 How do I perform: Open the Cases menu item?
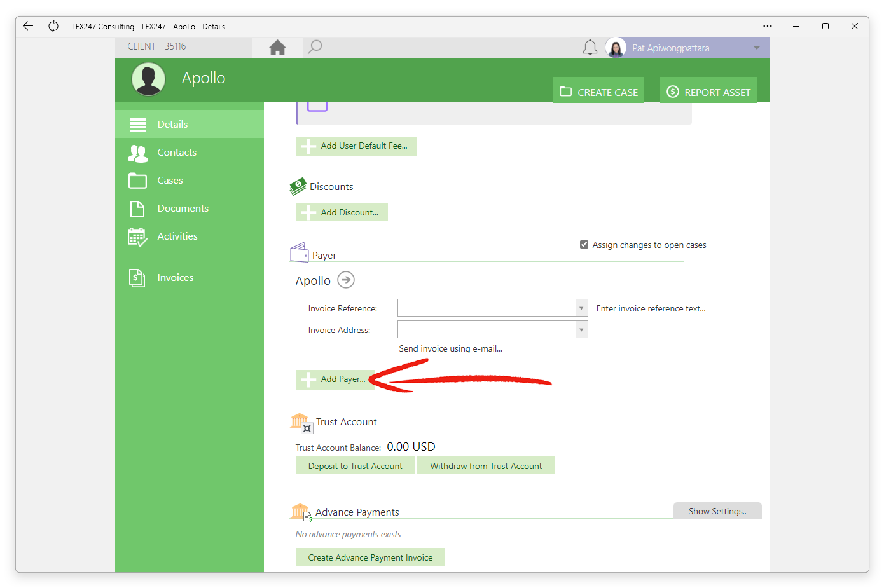click(190, 180)
